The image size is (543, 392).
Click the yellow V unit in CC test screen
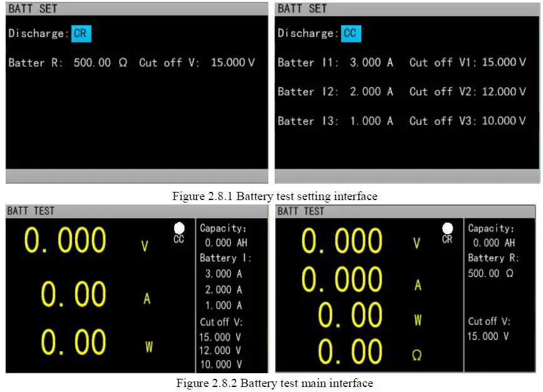pyautogui.click(x=145, y=246)
